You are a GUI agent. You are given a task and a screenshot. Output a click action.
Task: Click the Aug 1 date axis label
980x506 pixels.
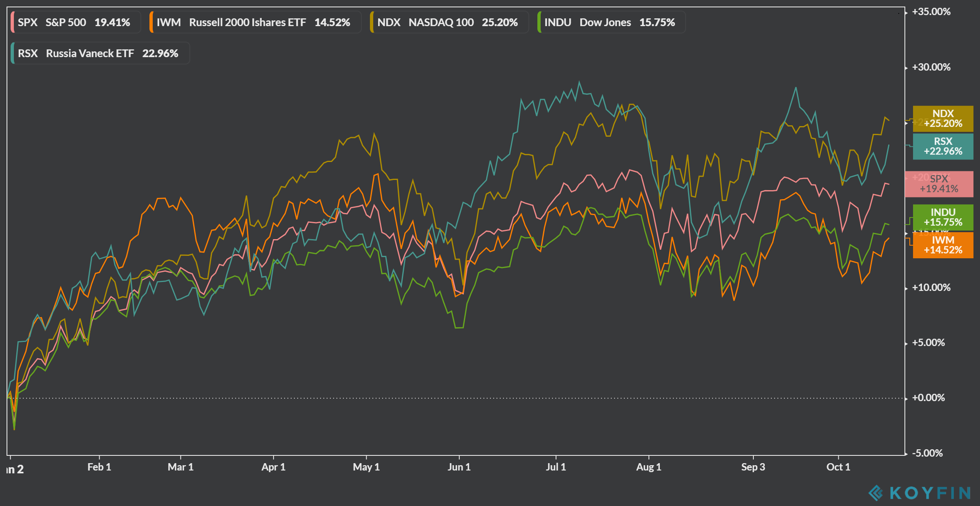[648, 467]
